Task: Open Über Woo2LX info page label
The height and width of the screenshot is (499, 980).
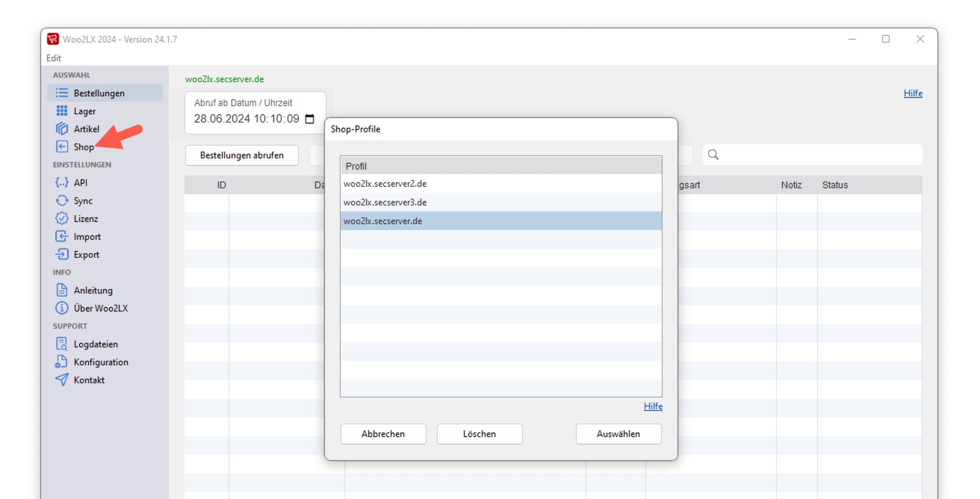Action: click(x=101, y=308)
